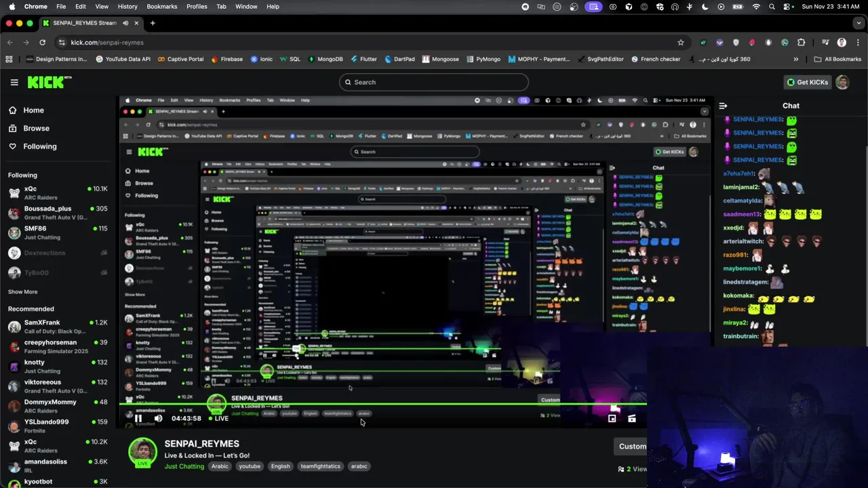Click the youtube tag
Screen dimensions: 868x488
tap(250, 466)
